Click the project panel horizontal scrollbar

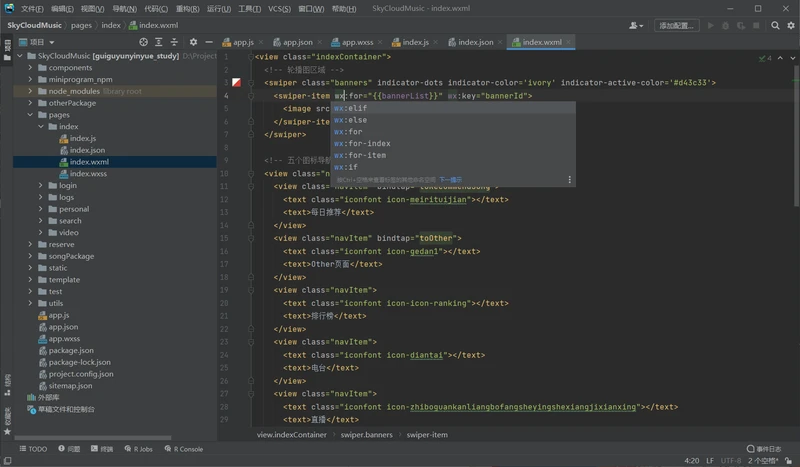[x=93, y=437]
